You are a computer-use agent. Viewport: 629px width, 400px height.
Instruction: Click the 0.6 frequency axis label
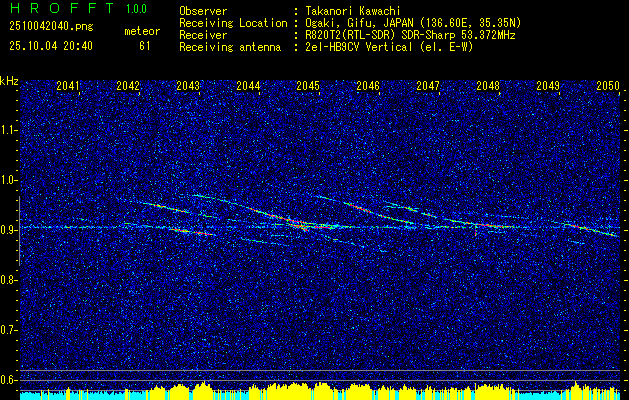click(8, 380)
